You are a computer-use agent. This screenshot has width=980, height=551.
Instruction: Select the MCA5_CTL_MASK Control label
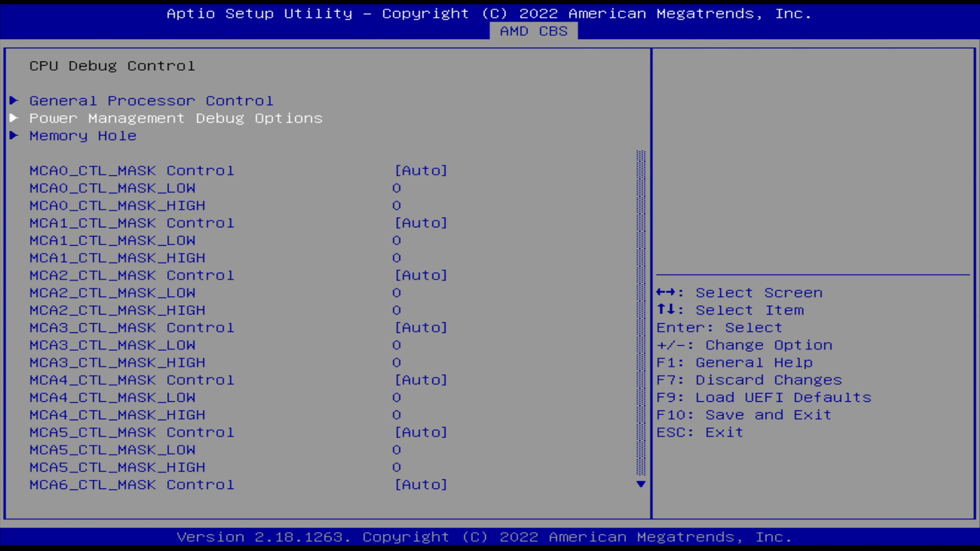click(132, 432)
